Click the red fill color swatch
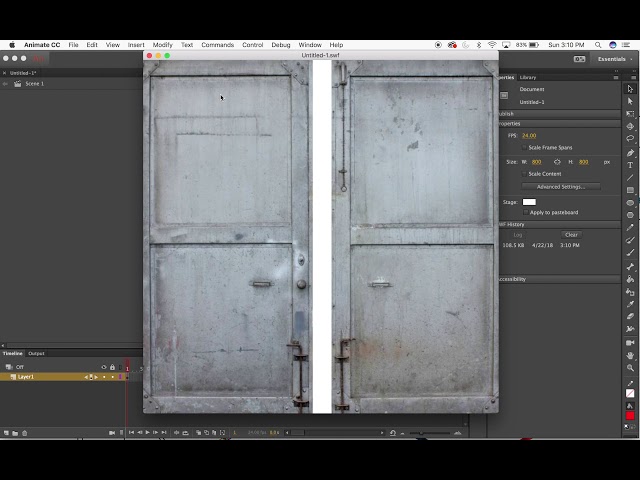Screen dimensions: 640x480 [x=630, y=416]
